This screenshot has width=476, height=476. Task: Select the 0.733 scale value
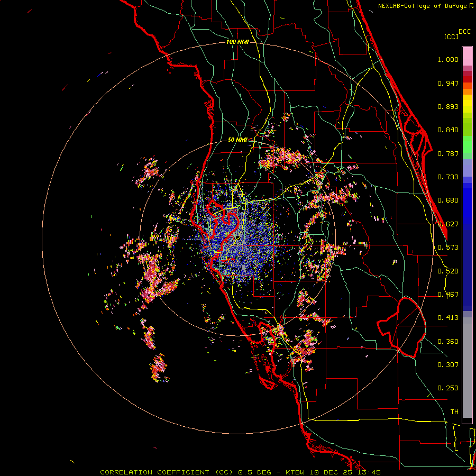pyautogui.click(x=448, y=177)
